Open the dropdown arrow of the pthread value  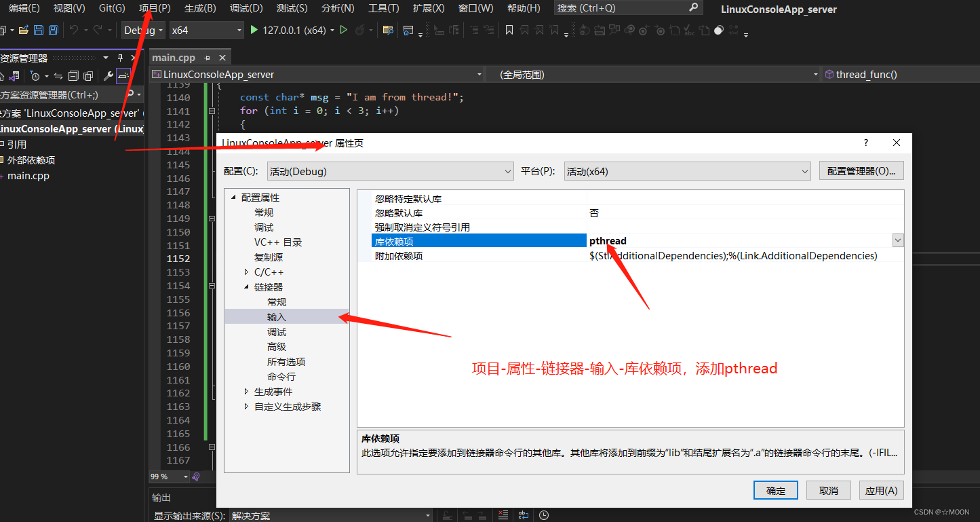pyautogui.click(x=898, y=240)
